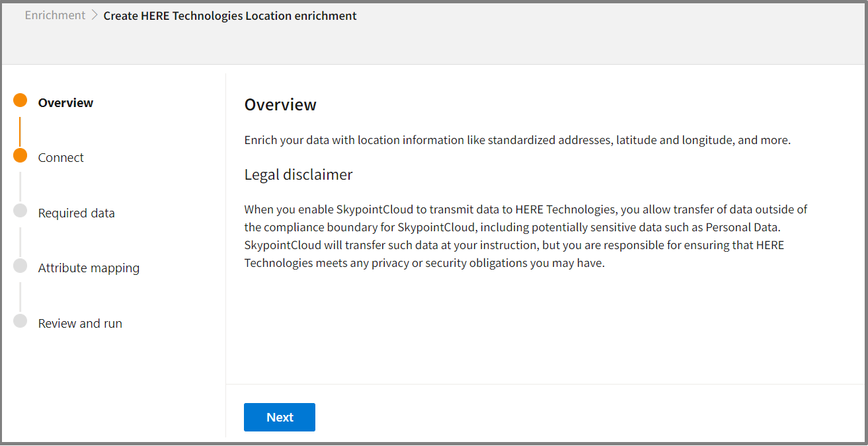Click the breadcrumb chevron separator
The height and width of the screenshot is (446, 868).
[x=95, y=15]
